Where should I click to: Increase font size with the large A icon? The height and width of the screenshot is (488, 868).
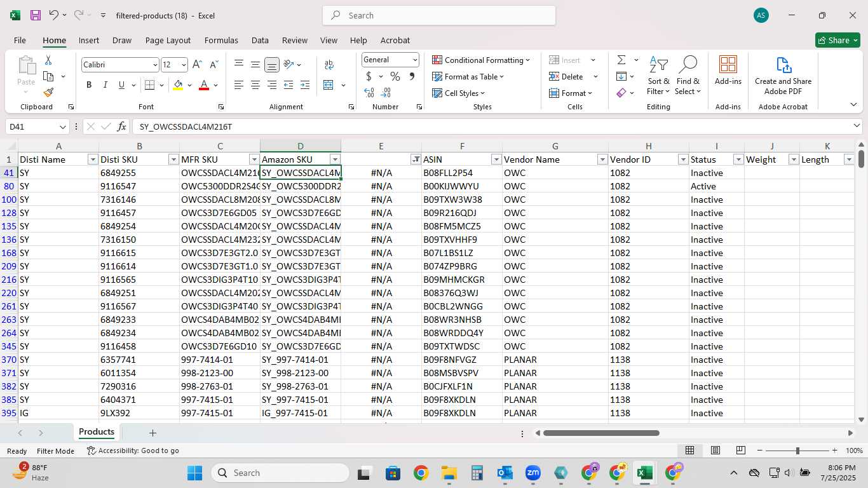coord(197,65)
